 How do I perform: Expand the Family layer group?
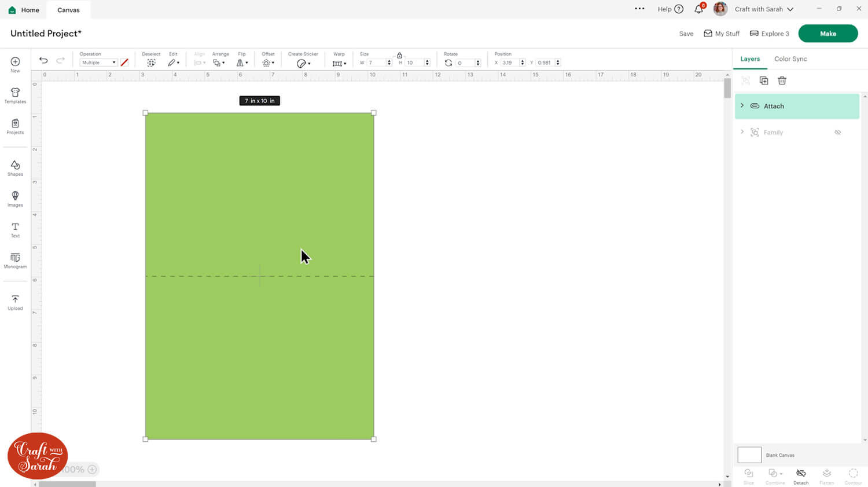[x=742, y=132]
